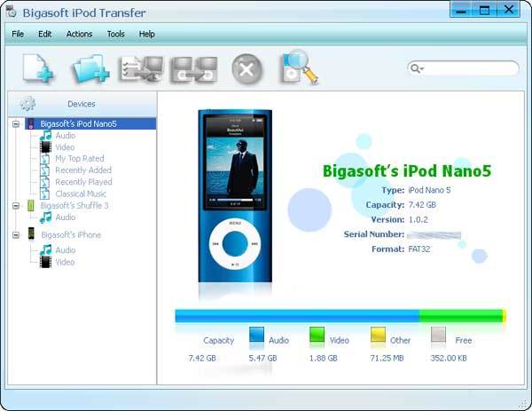Click the Add Folder toolbar icon
Screen dimensions: 532x411
coord(90,68)
